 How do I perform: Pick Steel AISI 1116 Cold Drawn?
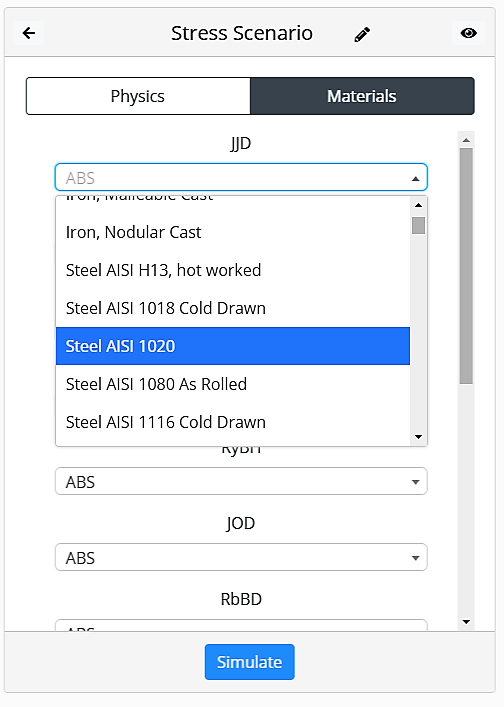coord(233,422)
